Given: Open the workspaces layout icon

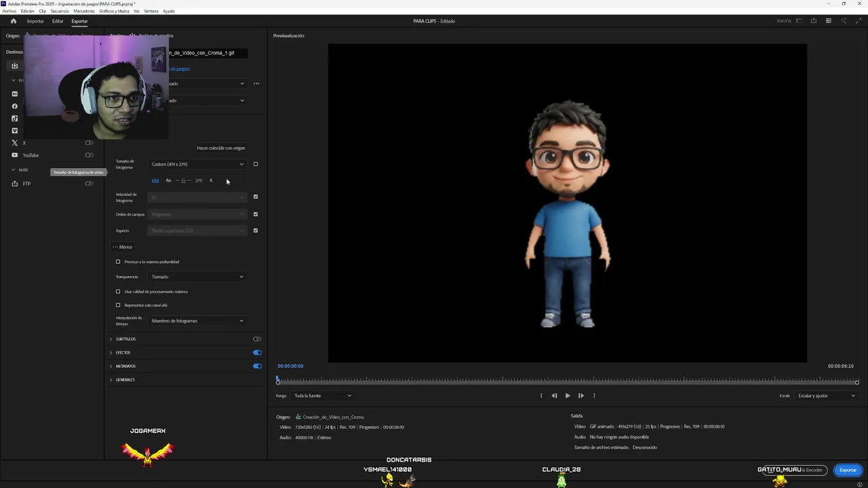Looking at the screenshot, I should click(799, 21).
